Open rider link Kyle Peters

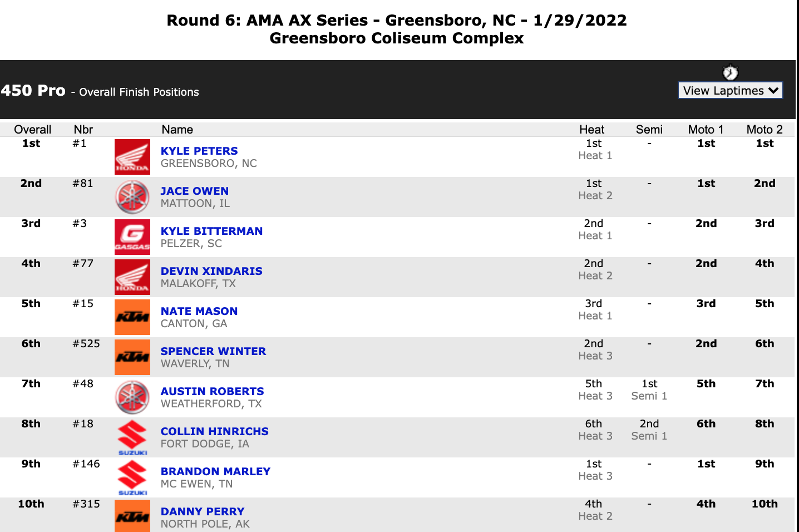point(199,151)
